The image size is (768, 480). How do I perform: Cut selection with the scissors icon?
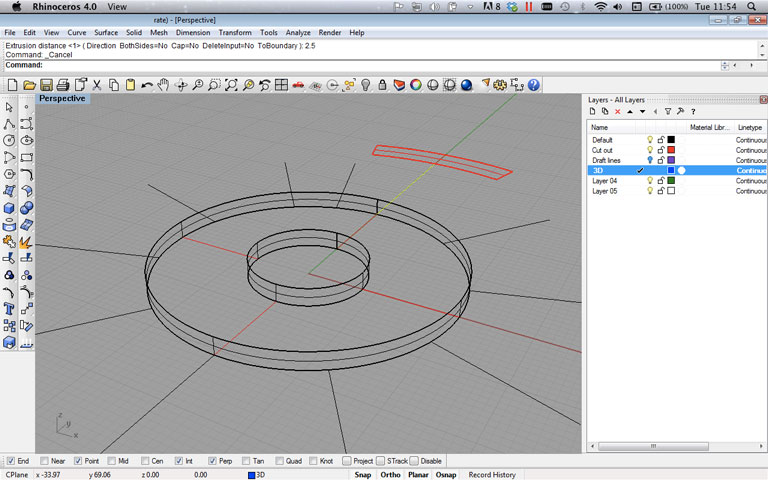coord(96,85)
